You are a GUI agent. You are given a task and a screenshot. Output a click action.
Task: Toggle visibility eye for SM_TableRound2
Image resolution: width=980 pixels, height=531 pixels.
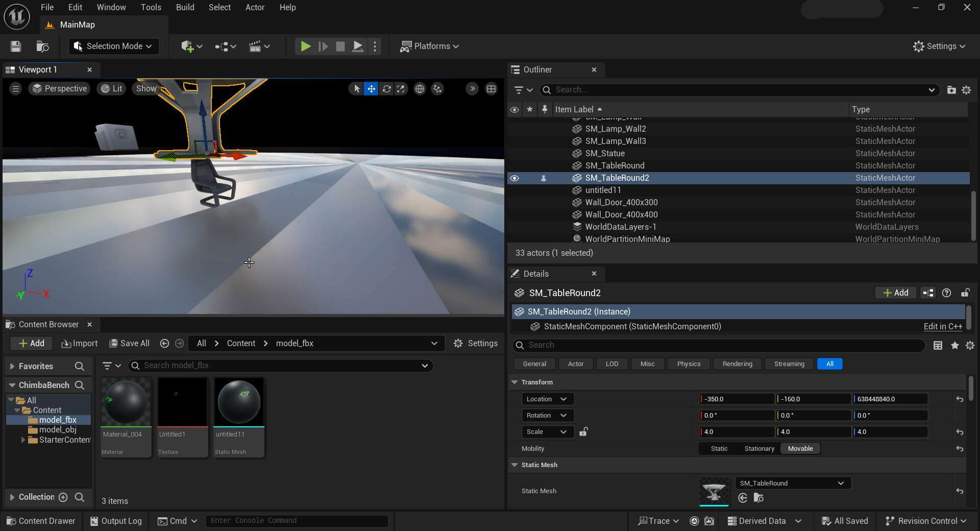pos(514,178)
